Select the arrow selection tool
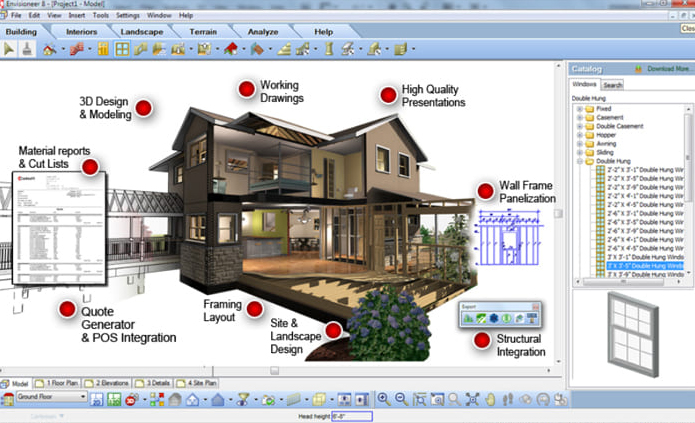 coord(10,48)
